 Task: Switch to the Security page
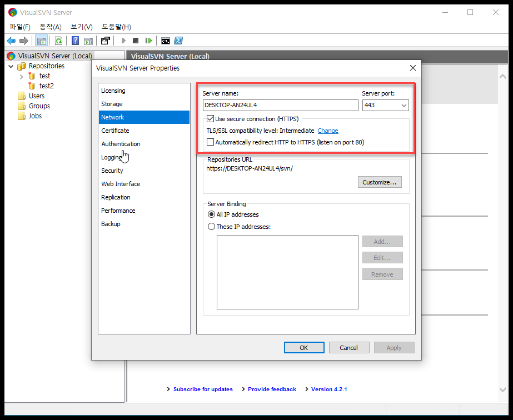[x=144, y=171]
